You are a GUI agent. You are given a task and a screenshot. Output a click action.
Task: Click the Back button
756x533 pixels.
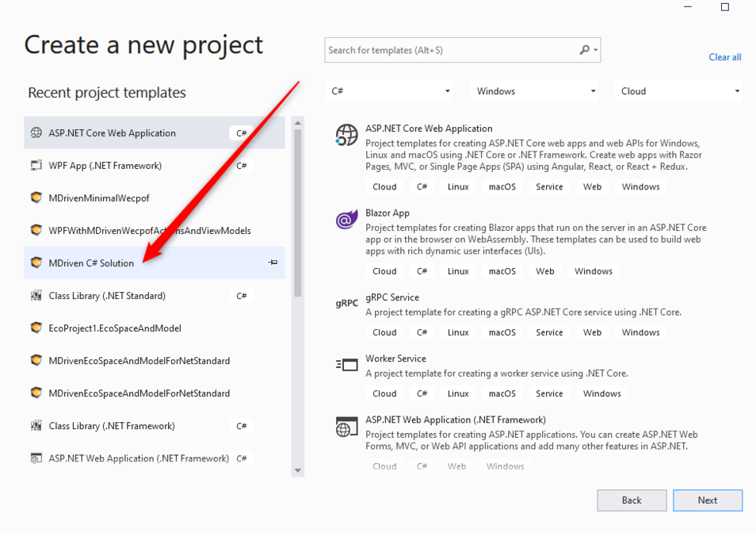(x=632, y=500)
